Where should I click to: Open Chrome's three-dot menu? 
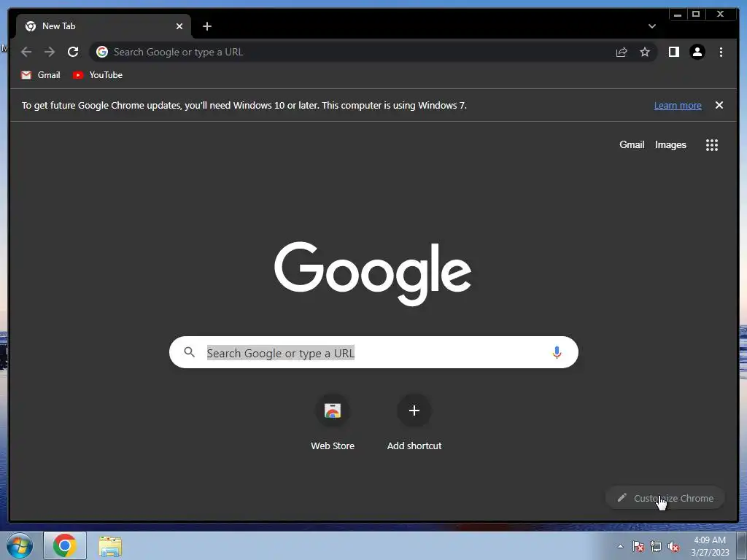[721, 52]
